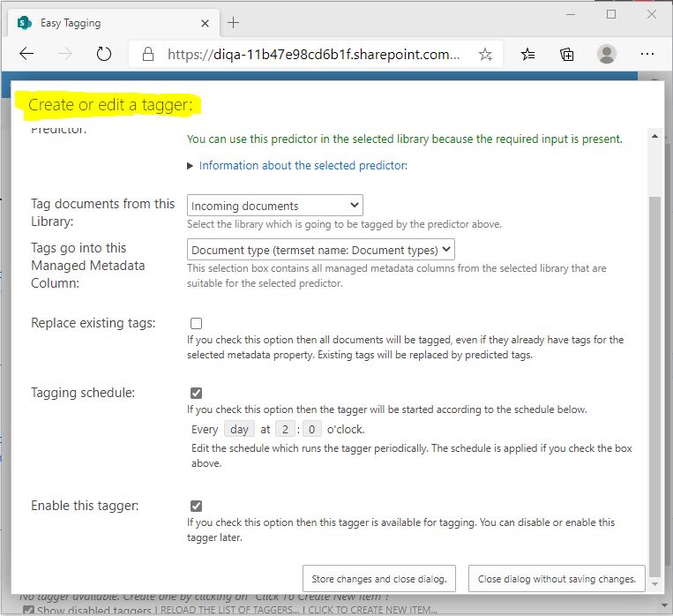Reload the page with refresh icon

tap(104, 54)
